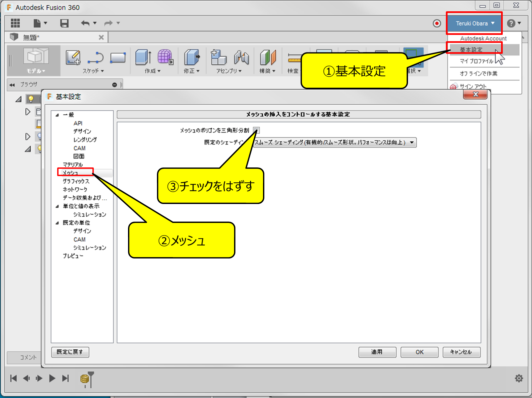The height and width of the screenshot is (398, 532).
Task: Collapse the 単位と値の表示 tree section
Action: [57, 206]
